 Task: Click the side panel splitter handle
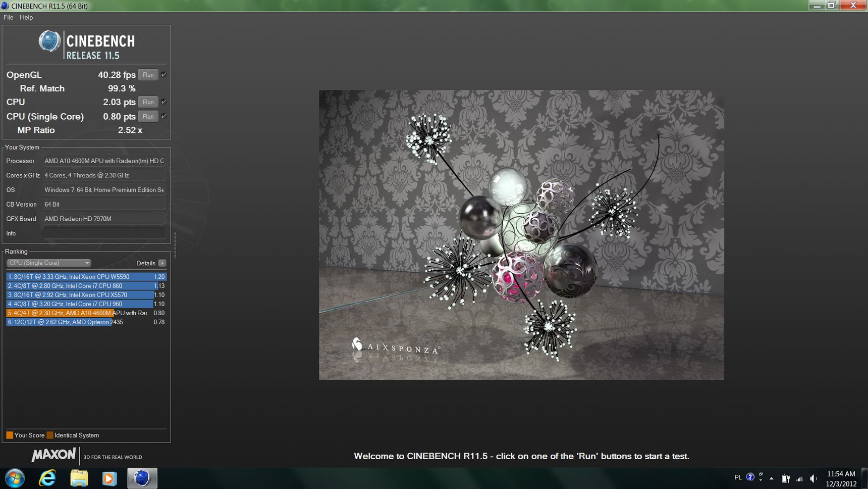175,245
